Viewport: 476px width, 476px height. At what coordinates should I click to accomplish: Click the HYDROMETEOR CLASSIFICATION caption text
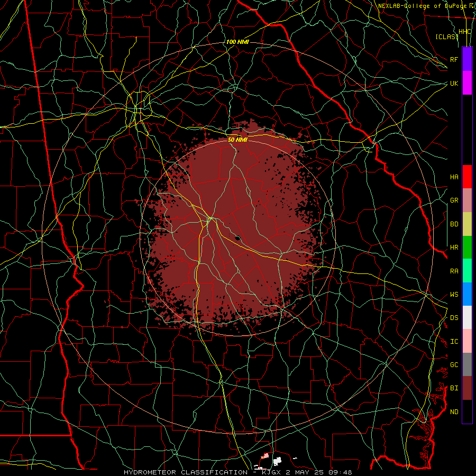(x=186, y=472)
